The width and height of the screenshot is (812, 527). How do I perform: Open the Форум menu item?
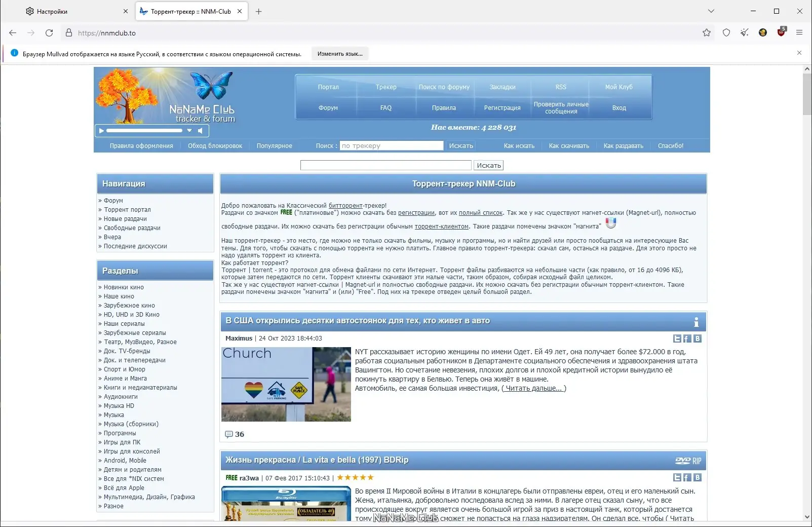pyautogui.click(x=328, y=108)
